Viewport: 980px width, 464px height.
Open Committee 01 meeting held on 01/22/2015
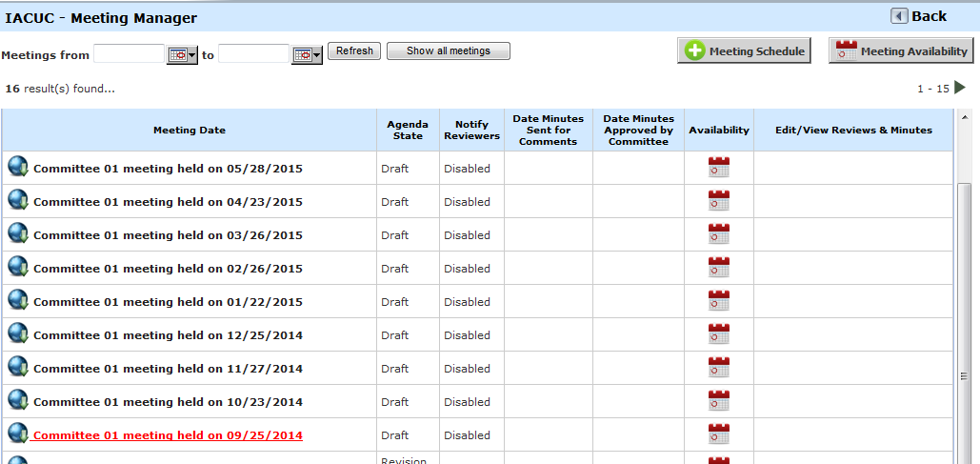click(x=169, y=302)
